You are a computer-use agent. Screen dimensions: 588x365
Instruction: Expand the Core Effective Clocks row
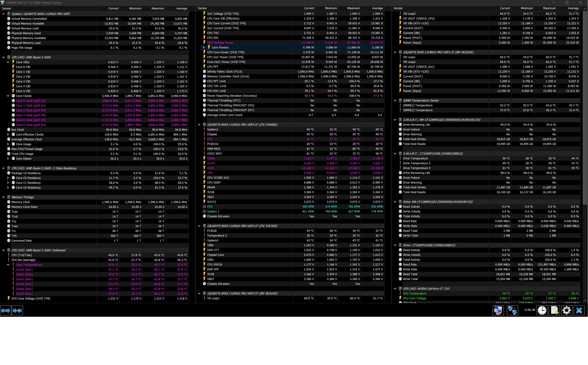click(8, 135)
